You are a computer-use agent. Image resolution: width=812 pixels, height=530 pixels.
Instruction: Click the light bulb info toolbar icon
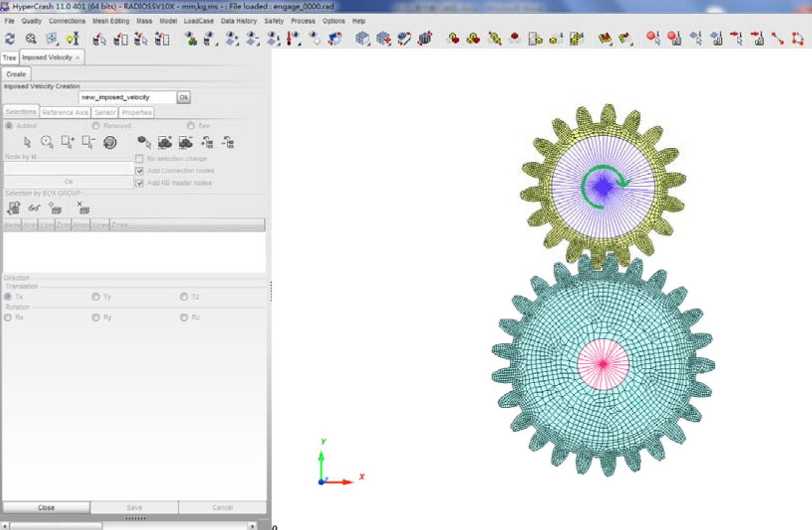[x=73, y=39]
